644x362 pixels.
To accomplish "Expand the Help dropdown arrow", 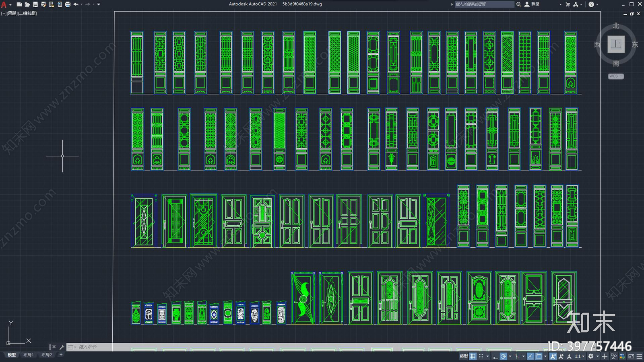I will coord(597,4).
